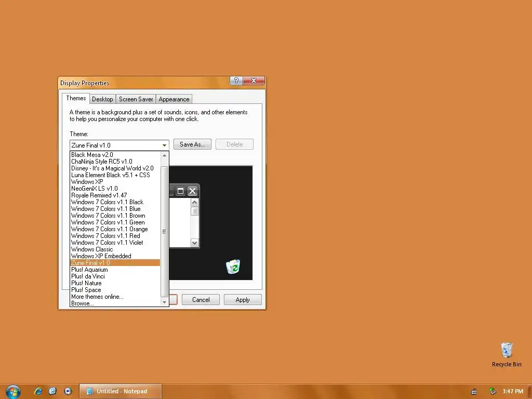Open the Recycle Bin desktop icon

pos(507,355)
